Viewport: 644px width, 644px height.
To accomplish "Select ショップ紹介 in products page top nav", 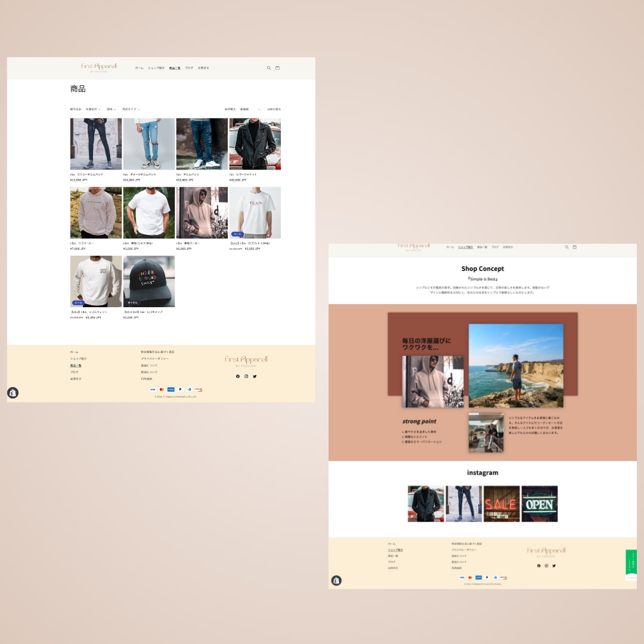I will click(156, 68).
